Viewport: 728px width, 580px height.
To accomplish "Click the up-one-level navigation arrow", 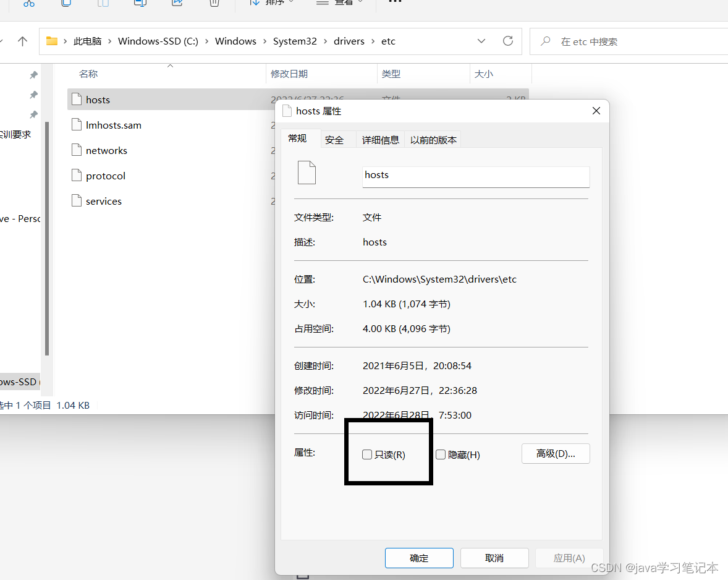I will point(23,41).
